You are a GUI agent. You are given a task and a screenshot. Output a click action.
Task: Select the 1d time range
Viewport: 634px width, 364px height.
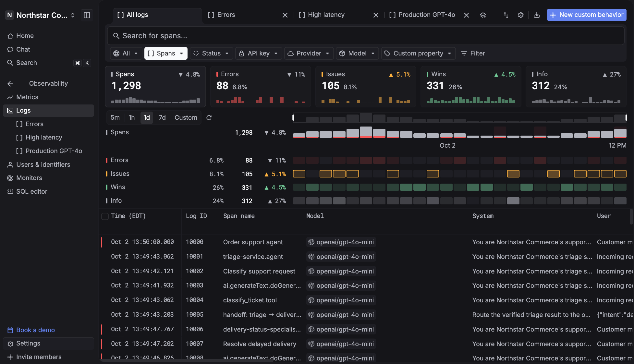pyautogui.click(x=147, y=117)
